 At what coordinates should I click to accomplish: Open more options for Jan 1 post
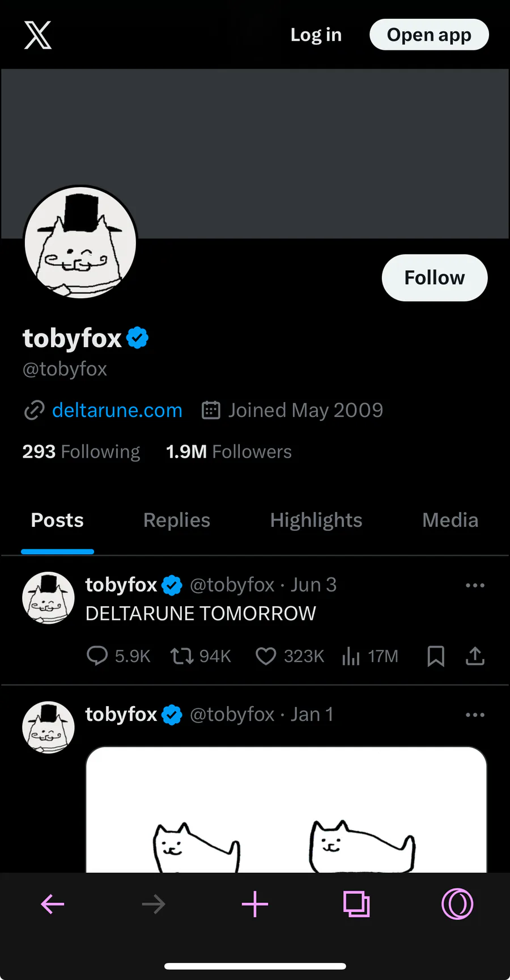tap(475, 715)
